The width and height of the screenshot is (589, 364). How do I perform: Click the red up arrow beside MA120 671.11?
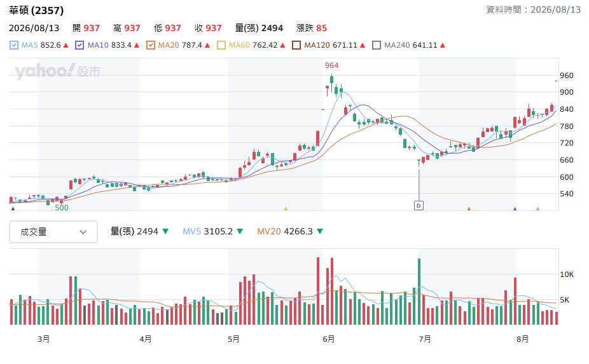tap(363, 45)
